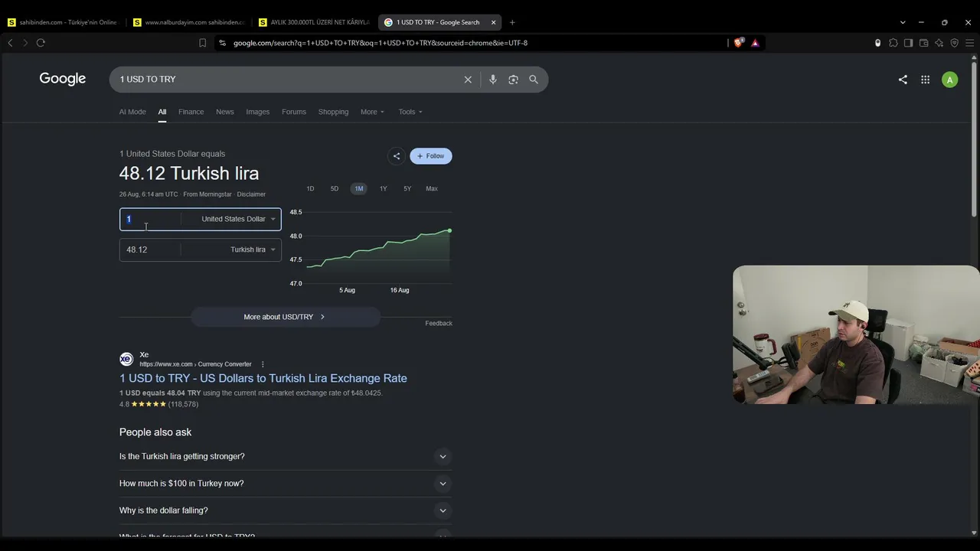Click More about USD/TRY
The width and height of the screenshot is (980, 551).
click(x=285, y=317)
